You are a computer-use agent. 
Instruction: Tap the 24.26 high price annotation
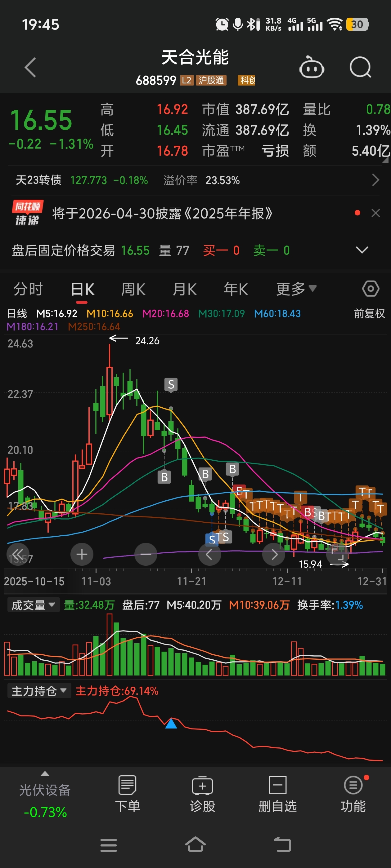tap(147, 341)
